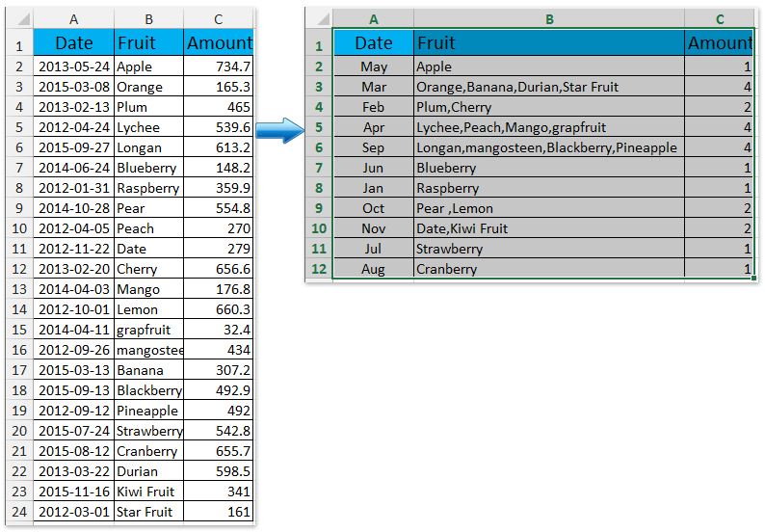Select the cell with date 2013-05-24
Image resolution: width=765 pixels, height=532 pixels.
(73, 66)
